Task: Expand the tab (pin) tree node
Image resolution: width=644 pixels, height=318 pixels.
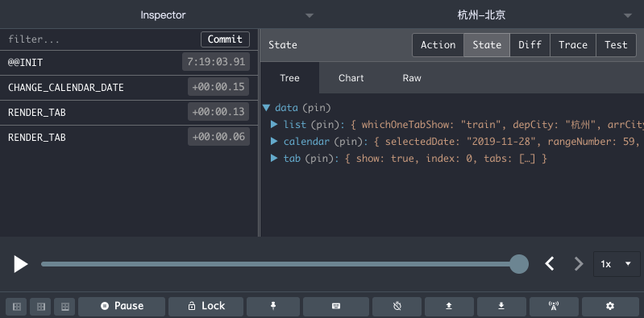Action: [x=274, y=159]
